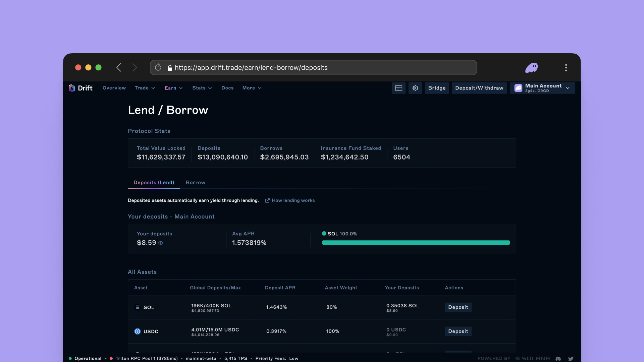
Task: Expand the Main Account selector
Action: coord(567,88)
